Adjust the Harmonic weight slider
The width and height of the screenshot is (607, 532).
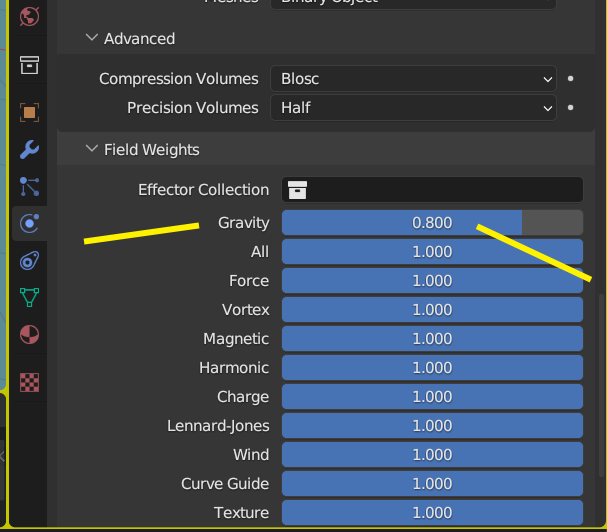point(432,368)
